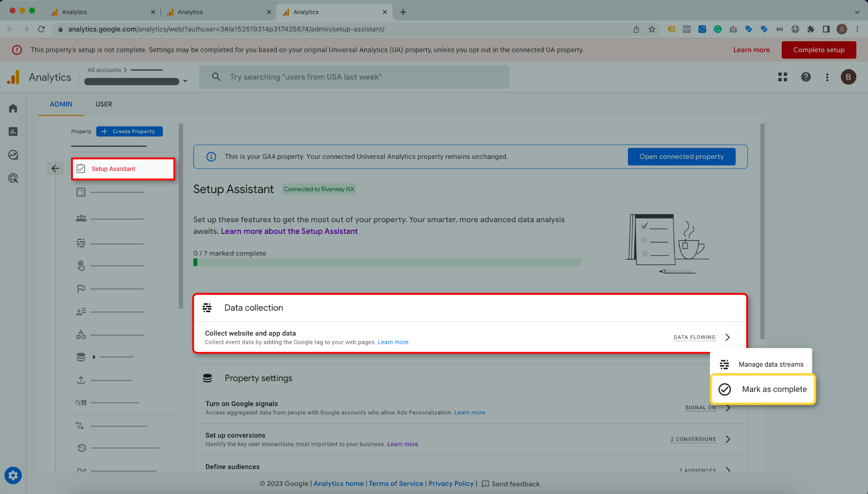Switch to the first Analytics browser tab
The image size is (868, 494).
coord(102,12)
